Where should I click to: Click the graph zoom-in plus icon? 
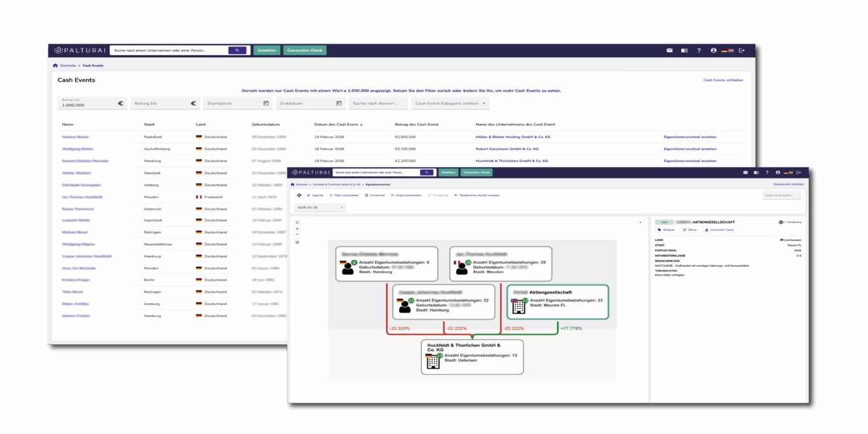(x=297, y=229)
